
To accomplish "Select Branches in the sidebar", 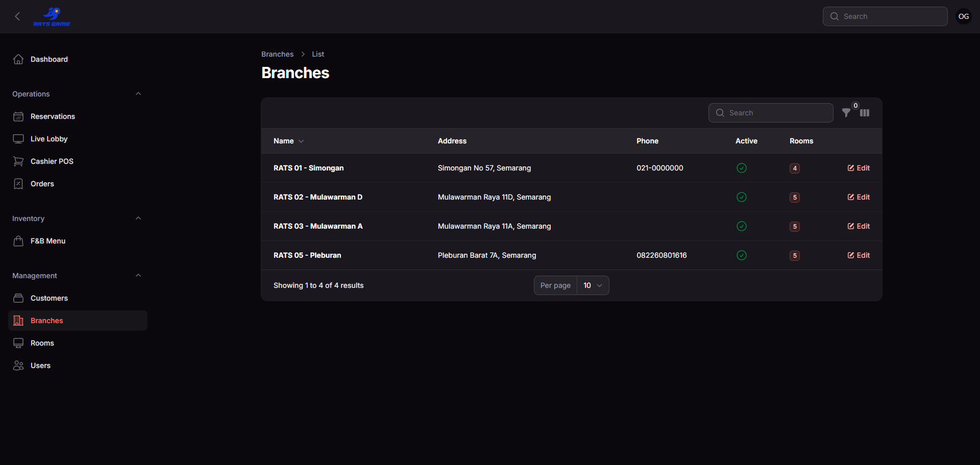I will 78,321.
